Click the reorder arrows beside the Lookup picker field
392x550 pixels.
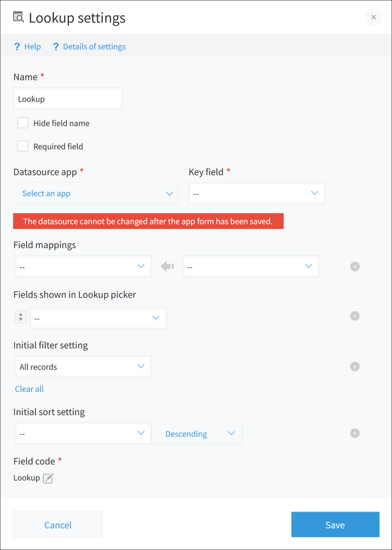coord(20,316)
